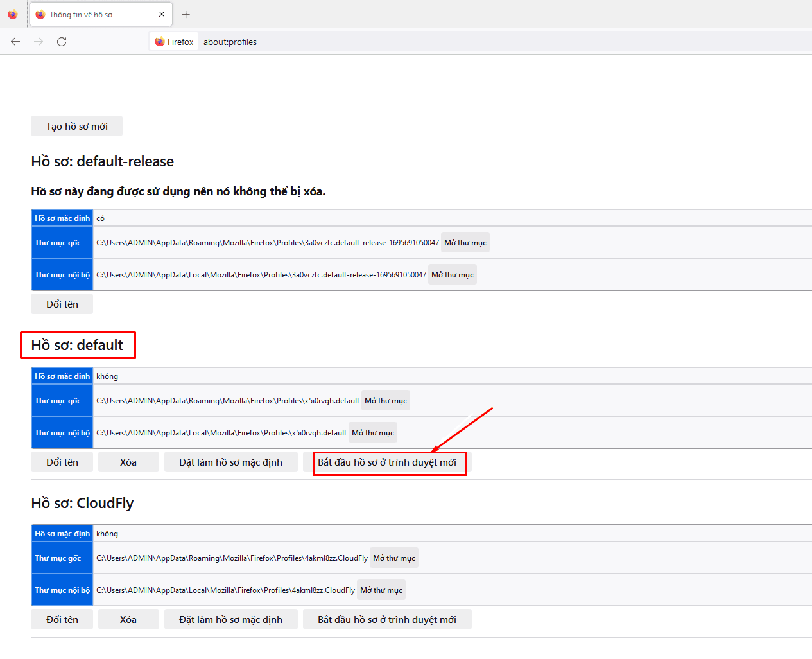The image size is (812, 659).
Task: Click the forward navigation arrow
Action: 39,42
